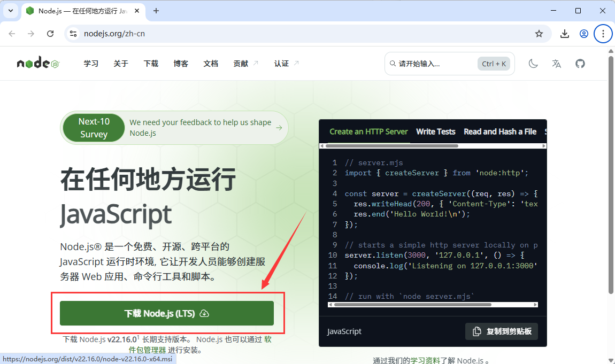Click the browser back arrow
The width and height of the screenshot is (615, 364).
pos(12,33)
